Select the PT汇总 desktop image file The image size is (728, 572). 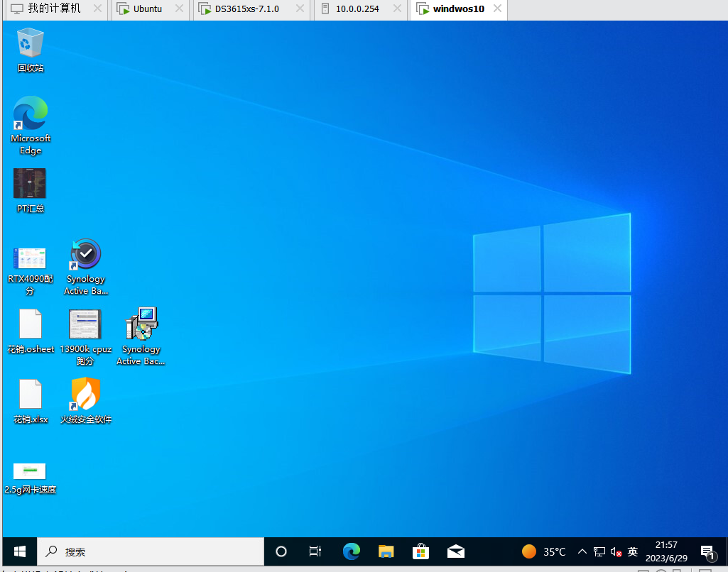pyautogui.click(x=30, y=191)
